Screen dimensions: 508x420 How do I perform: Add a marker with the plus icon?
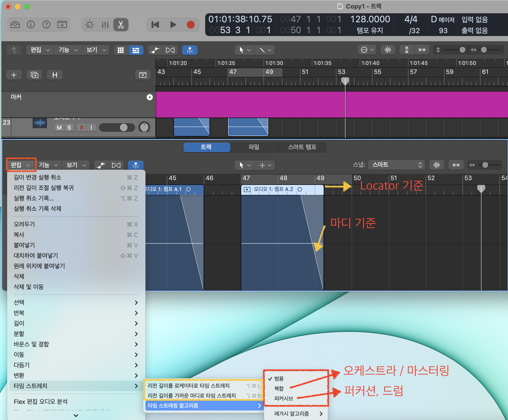pyautogui.click(x=150, y=97)
